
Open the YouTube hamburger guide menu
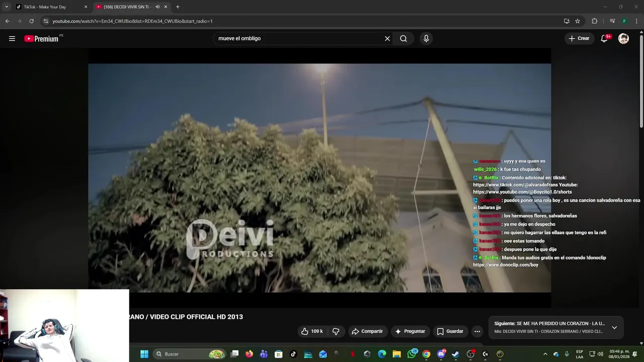click(12, 39)
